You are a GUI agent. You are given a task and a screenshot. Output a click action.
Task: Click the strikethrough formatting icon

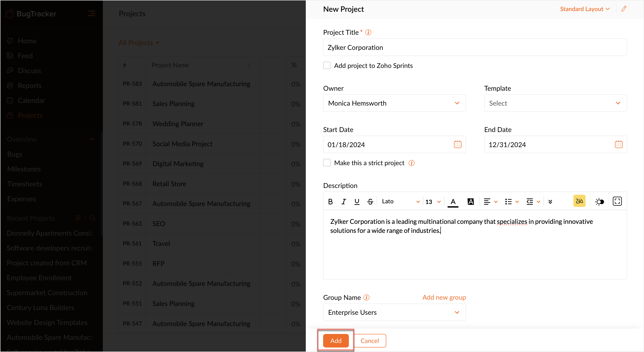coord(370,201)
